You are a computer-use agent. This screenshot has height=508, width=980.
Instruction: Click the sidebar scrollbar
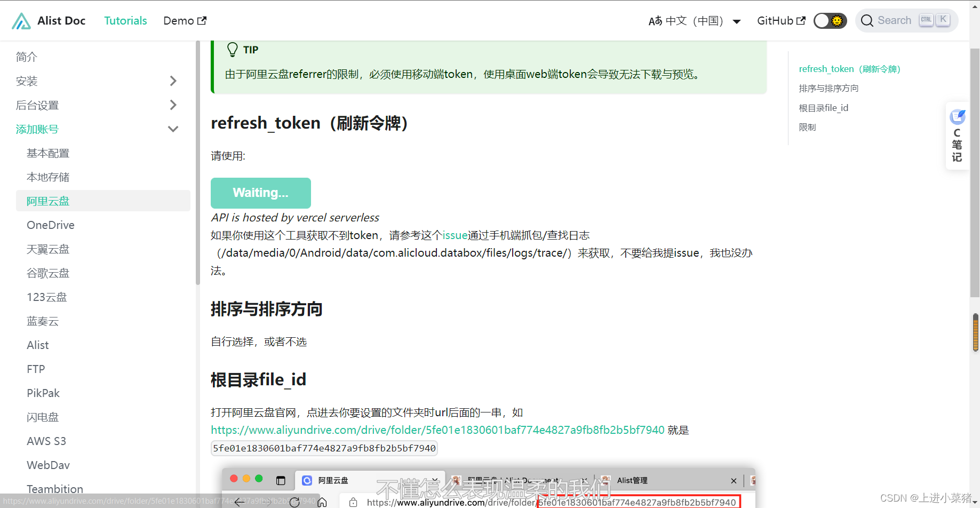[198, 163]
